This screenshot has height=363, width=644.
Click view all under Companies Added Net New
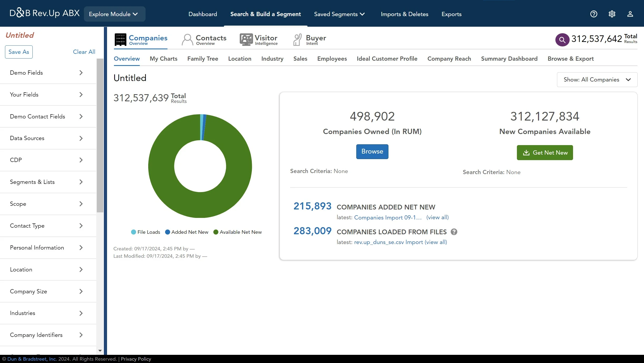(438, 217)
